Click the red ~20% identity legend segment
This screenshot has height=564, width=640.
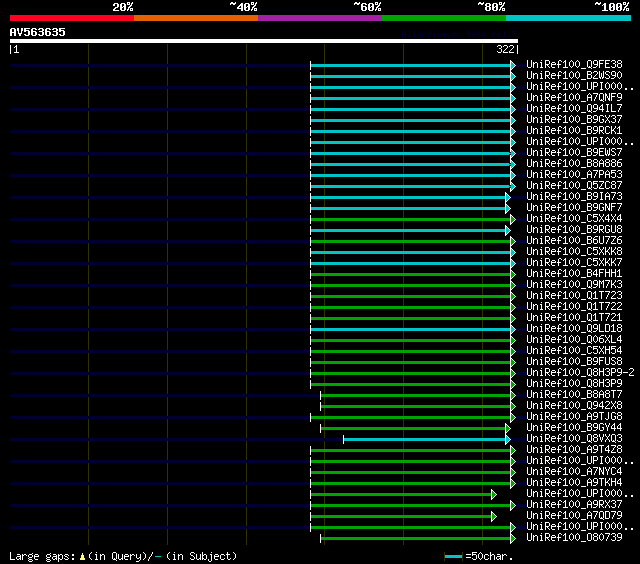71,18
